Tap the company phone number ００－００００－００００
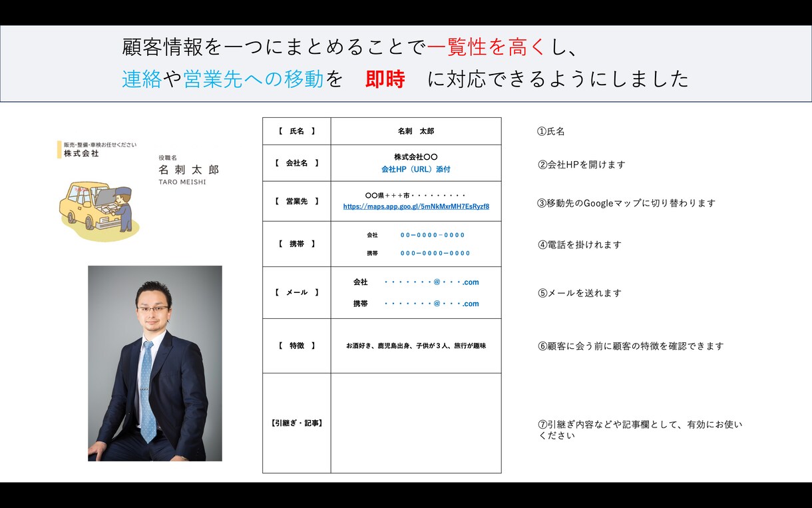This screenshot has width=812, height=508. click(x=433, y=235)
